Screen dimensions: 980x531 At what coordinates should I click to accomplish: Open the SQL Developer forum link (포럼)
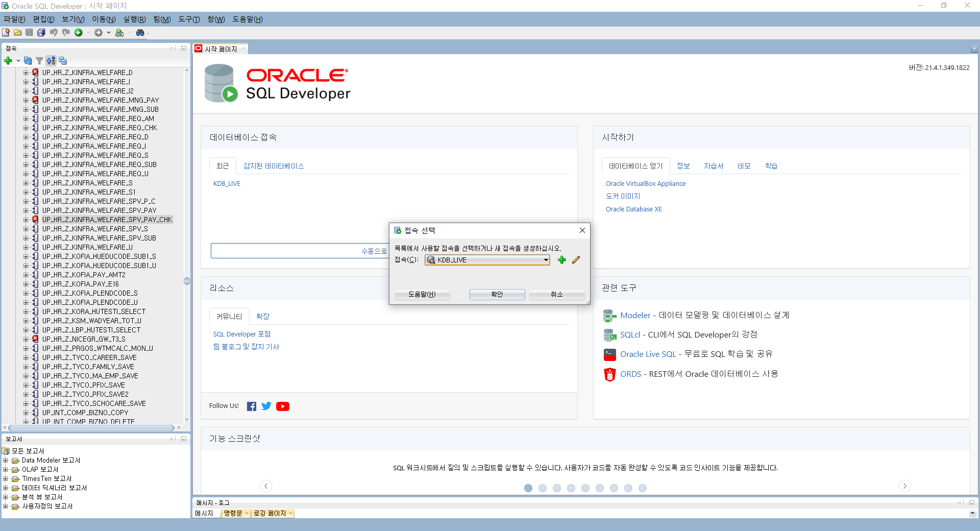coord(242,334)
